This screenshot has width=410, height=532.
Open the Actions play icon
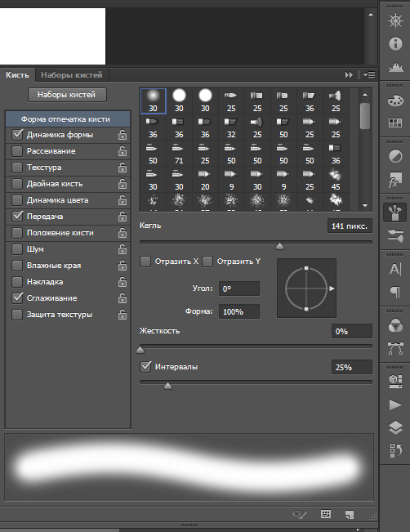[x=395, y=405]
